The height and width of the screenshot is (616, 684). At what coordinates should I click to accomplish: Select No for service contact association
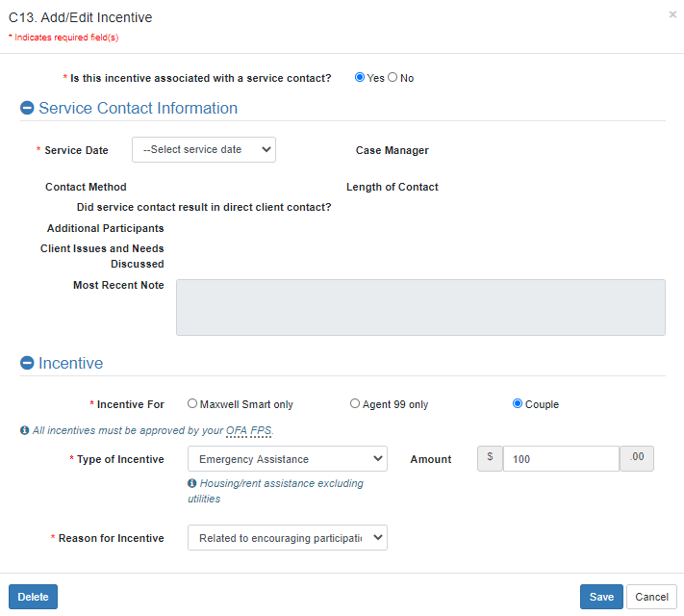(x=393, y=78)
